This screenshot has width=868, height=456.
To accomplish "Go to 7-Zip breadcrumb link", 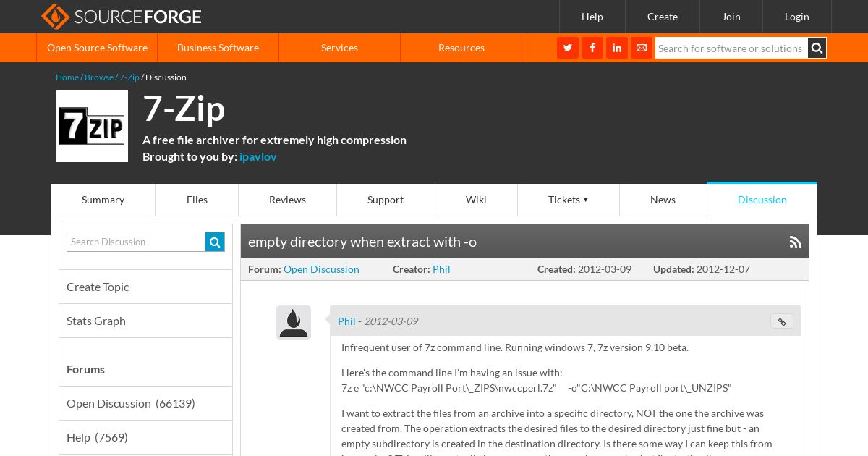I will point(129,77).
